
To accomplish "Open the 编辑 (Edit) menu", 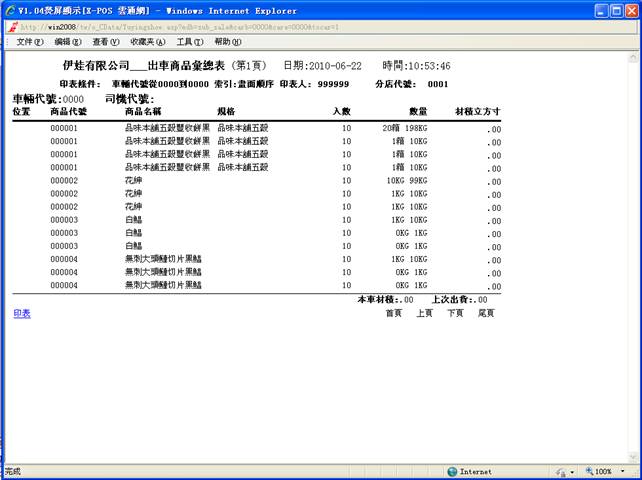I will coord(69,42).
